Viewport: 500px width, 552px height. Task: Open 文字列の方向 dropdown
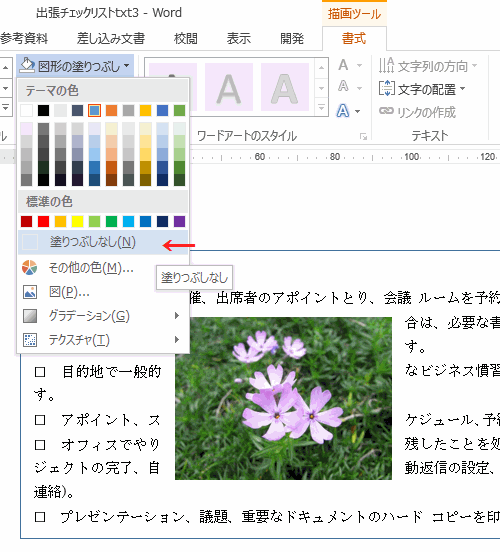pos(428,66)
